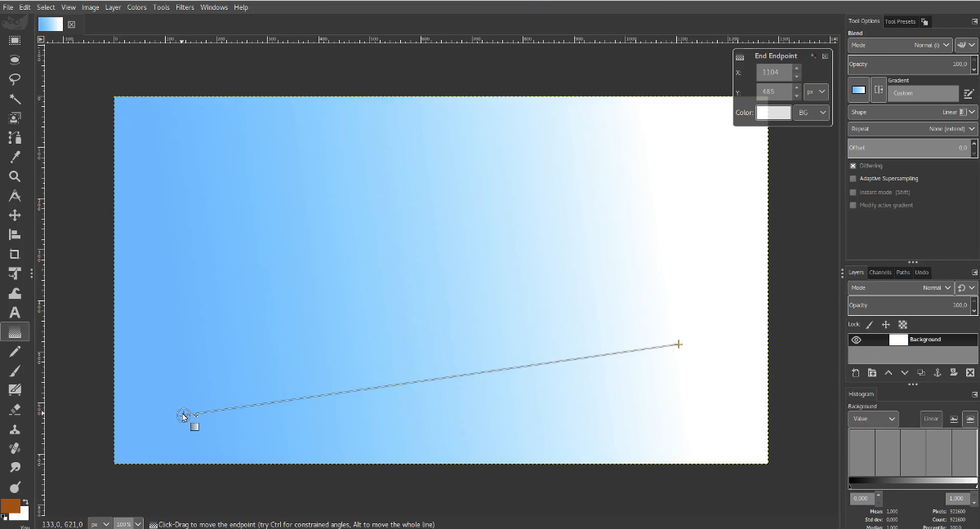Select the Free Select lasso tool

(x=15, y=79)
